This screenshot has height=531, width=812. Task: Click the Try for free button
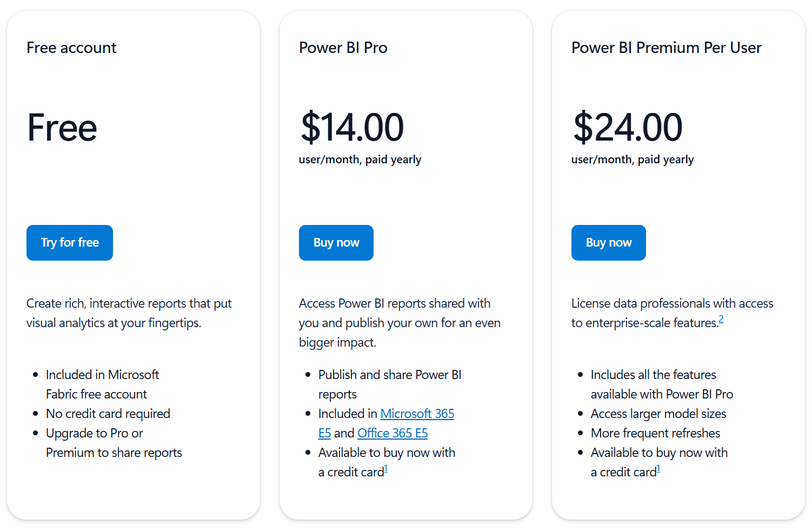(x=70, y=243)
